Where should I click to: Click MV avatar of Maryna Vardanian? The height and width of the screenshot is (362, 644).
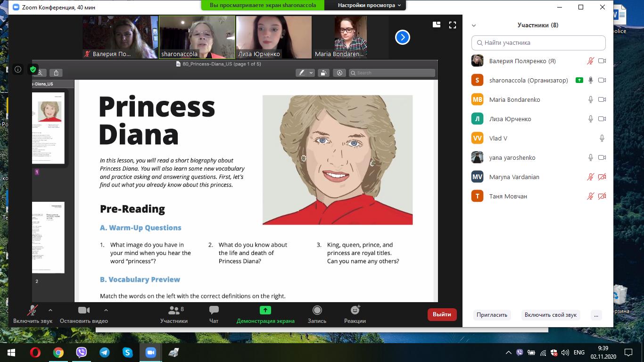click(477, 177)
